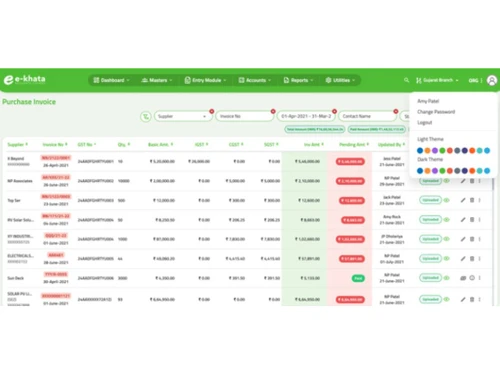Open the Dashboard menu
The height and width of the screenshot is (375, 500).
(111, 80)
